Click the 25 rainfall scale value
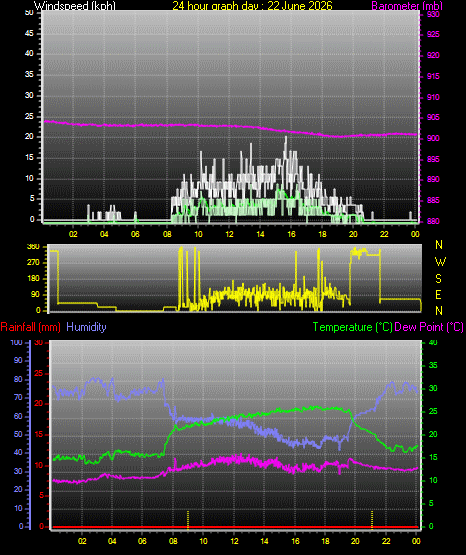Screen dimensions: 466x555 pos(38,374)
